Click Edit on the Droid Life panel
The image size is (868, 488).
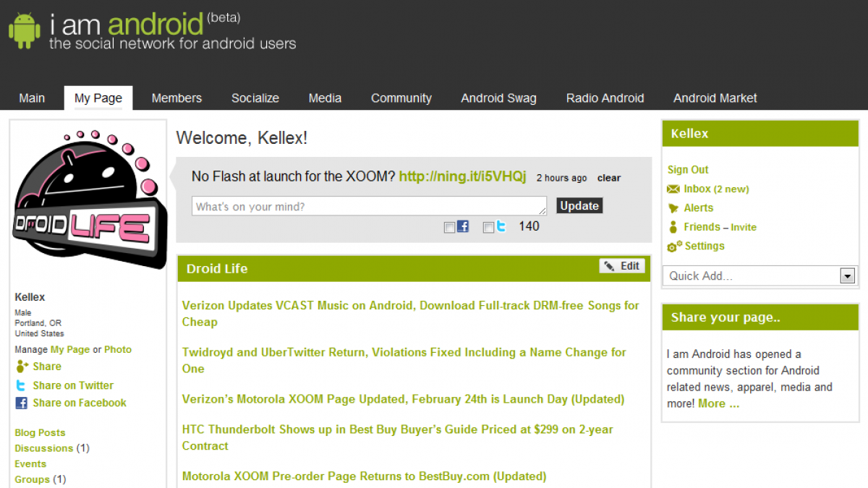click(x=622, y=266)
